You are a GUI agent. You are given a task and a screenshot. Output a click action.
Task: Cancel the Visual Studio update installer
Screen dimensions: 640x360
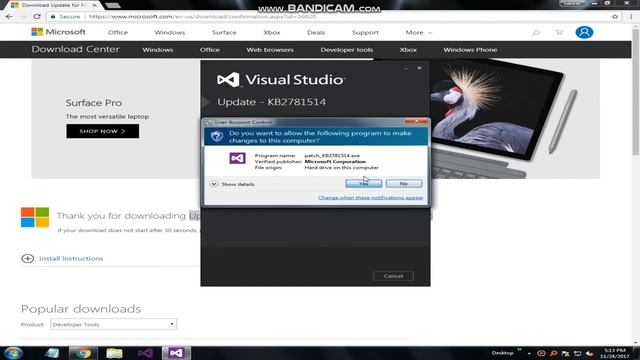point(393,276)
